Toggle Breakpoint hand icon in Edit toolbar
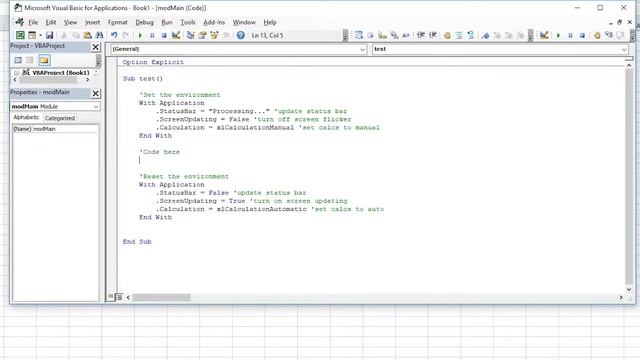 [447, 35]
